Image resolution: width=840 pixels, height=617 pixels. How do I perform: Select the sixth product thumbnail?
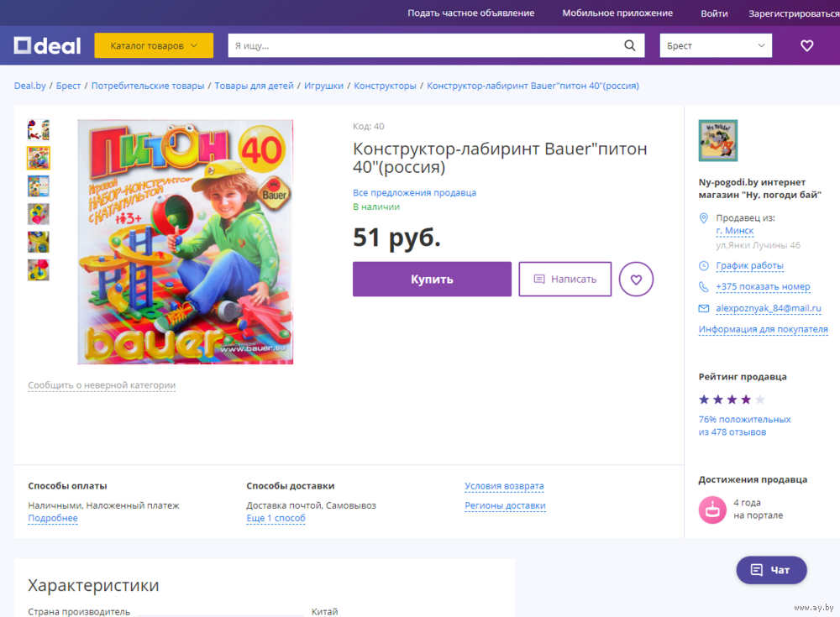tap(39, 270)
